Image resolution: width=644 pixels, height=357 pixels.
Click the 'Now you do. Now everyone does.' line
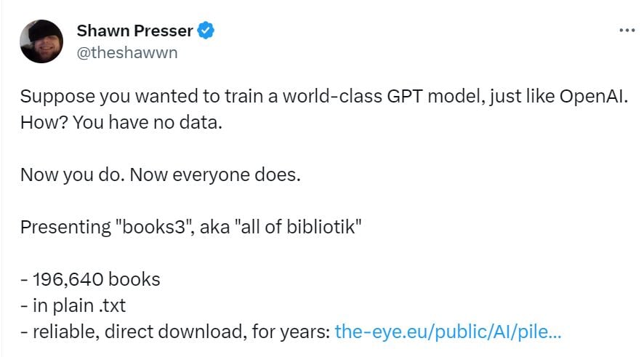click(161, 175)
